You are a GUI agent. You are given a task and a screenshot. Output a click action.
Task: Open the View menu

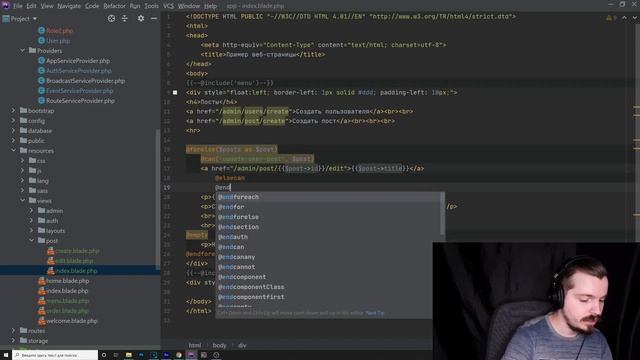click(47, 6)
